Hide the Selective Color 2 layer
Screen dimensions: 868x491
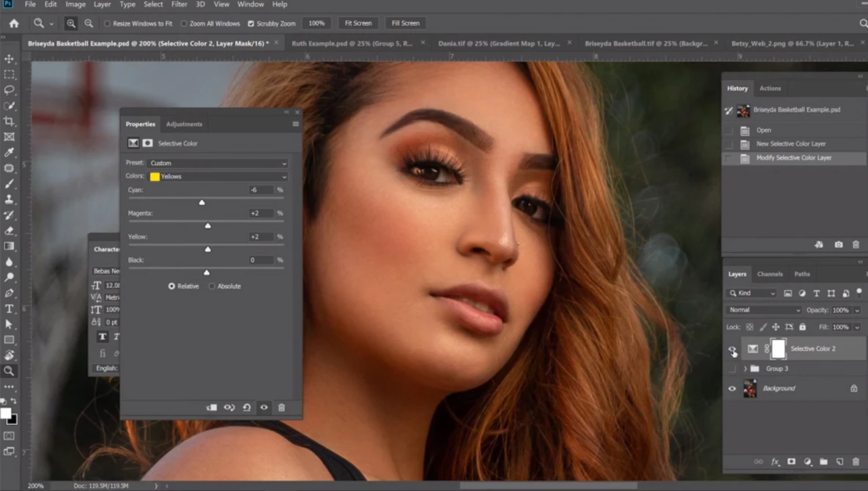(x=732, y=349)
